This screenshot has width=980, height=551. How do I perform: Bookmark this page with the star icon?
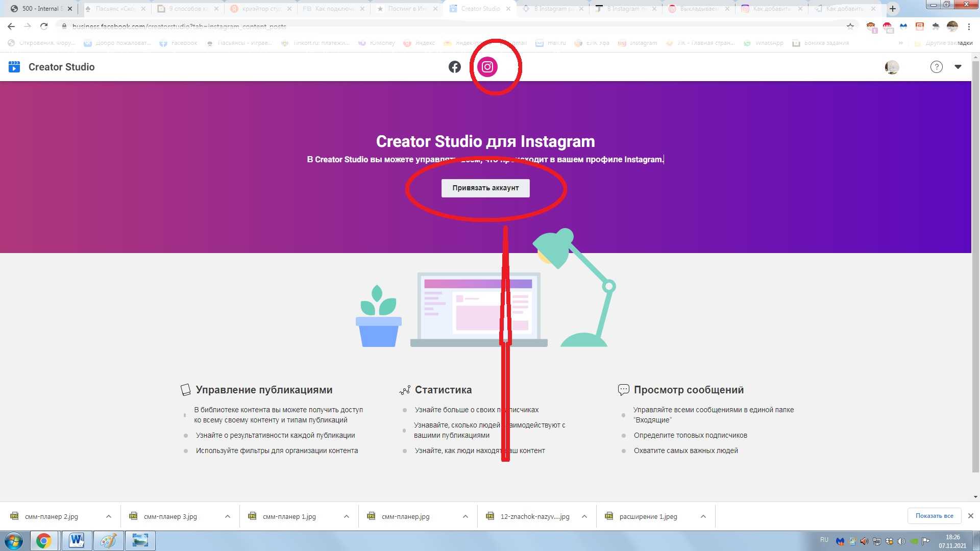click(850, 27)
